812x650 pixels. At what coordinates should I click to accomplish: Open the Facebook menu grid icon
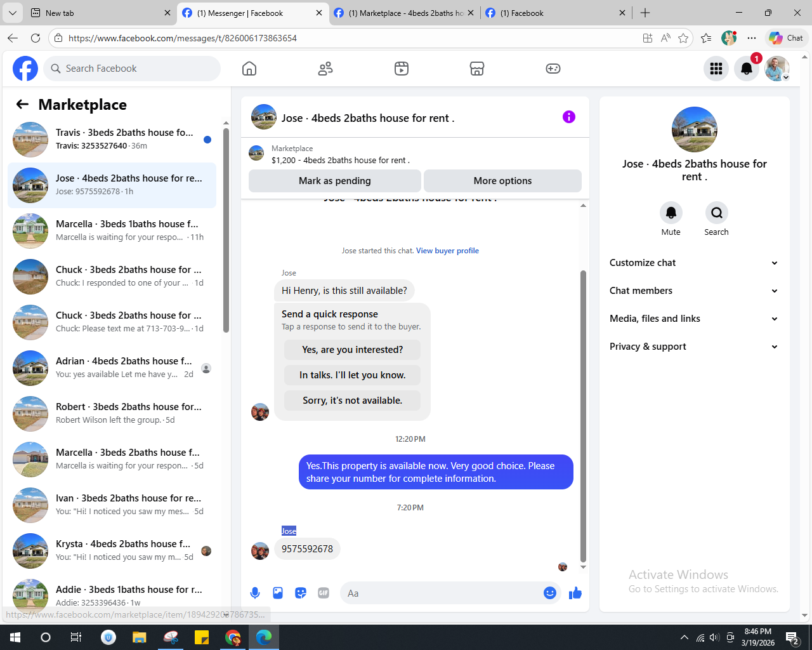(716, 69)
